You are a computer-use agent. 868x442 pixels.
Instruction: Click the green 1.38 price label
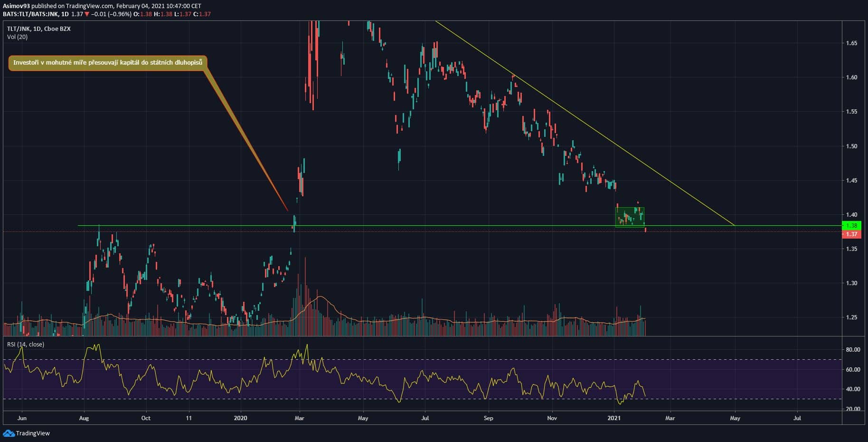pyautogui.click(x=852, y=226)
